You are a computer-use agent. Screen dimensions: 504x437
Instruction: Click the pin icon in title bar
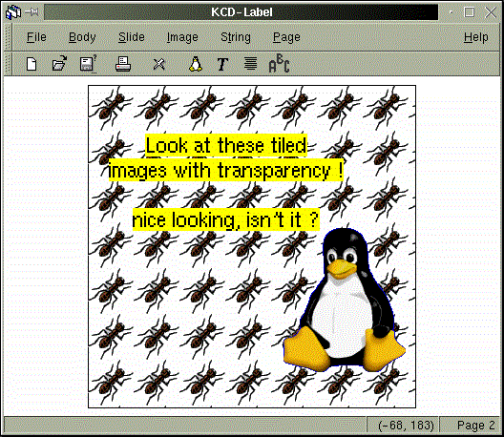pyautogui.click(x=31, y=12)
